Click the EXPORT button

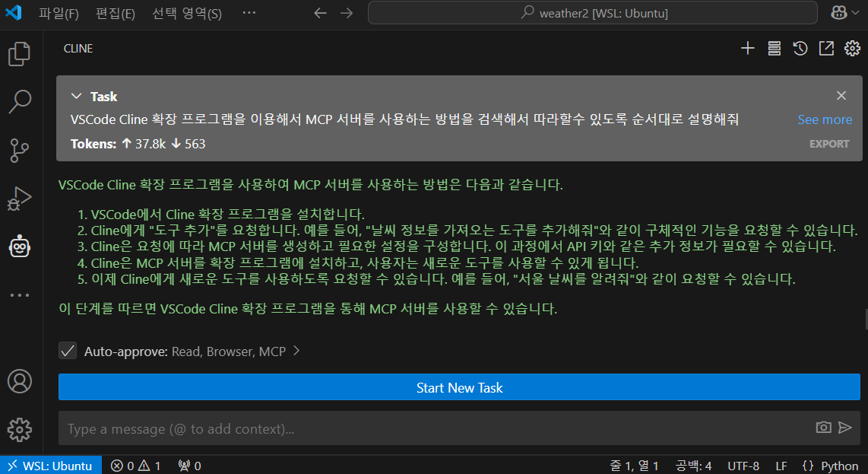coord(828,144)
